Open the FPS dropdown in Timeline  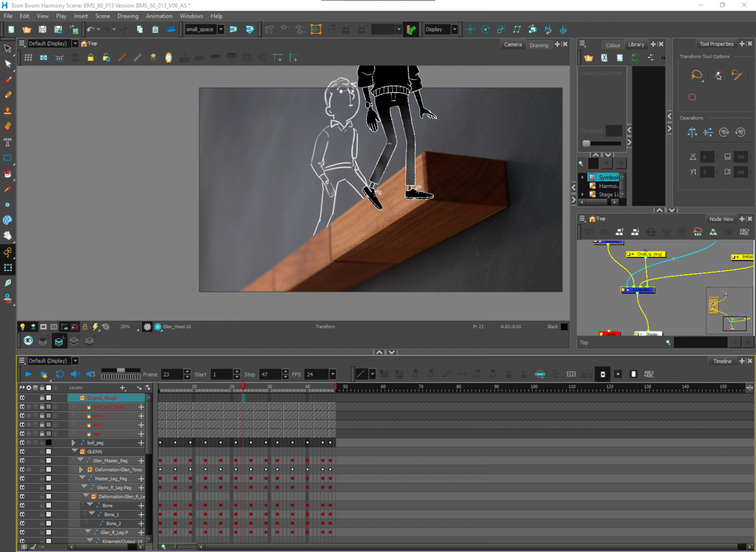tap(333, 374)
